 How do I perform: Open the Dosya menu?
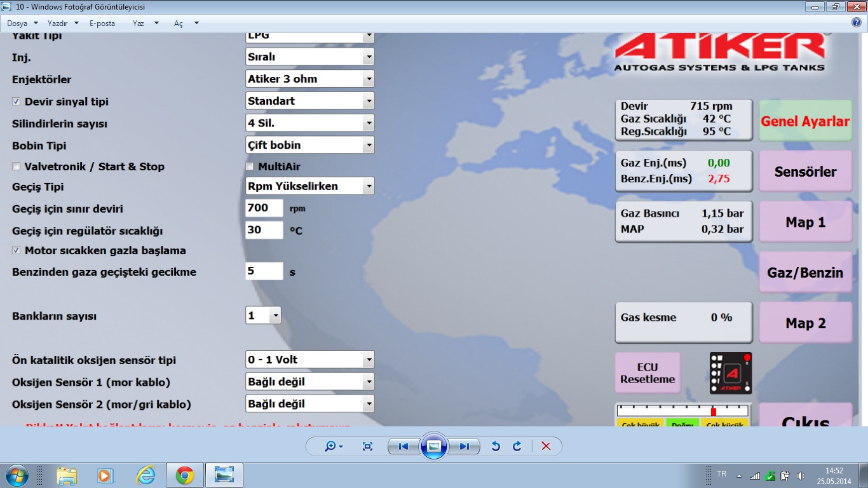22,23
